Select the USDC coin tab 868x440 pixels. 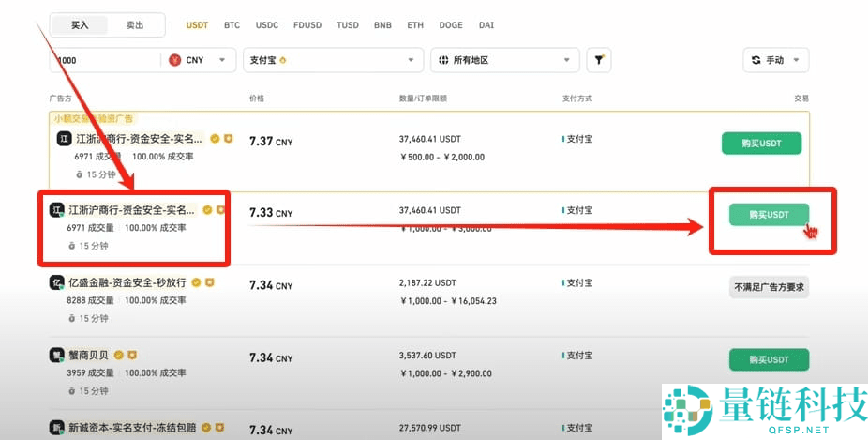pos(267,25)
